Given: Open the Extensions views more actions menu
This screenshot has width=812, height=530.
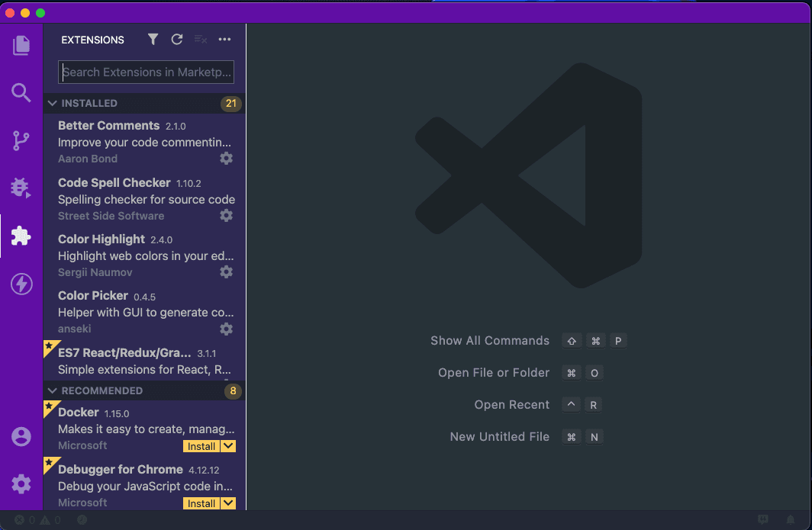Looking at the screenshot, I should tap(224, 40).
